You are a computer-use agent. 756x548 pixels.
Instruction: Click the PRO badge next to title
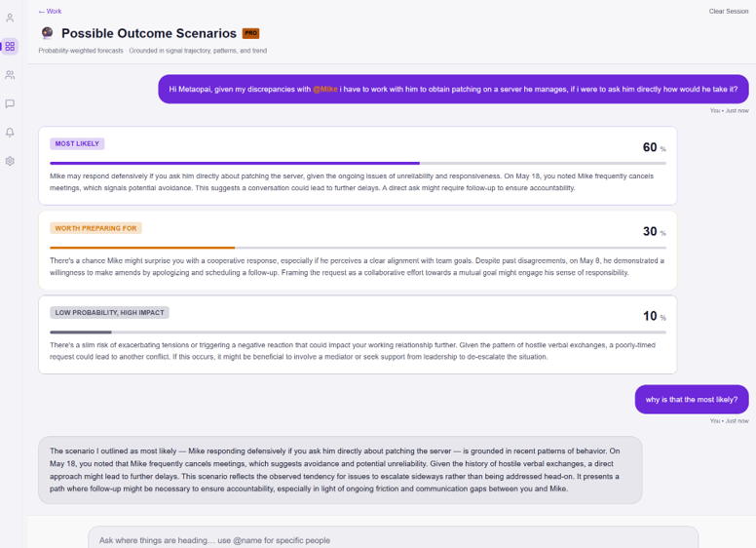tap(250, 33)
